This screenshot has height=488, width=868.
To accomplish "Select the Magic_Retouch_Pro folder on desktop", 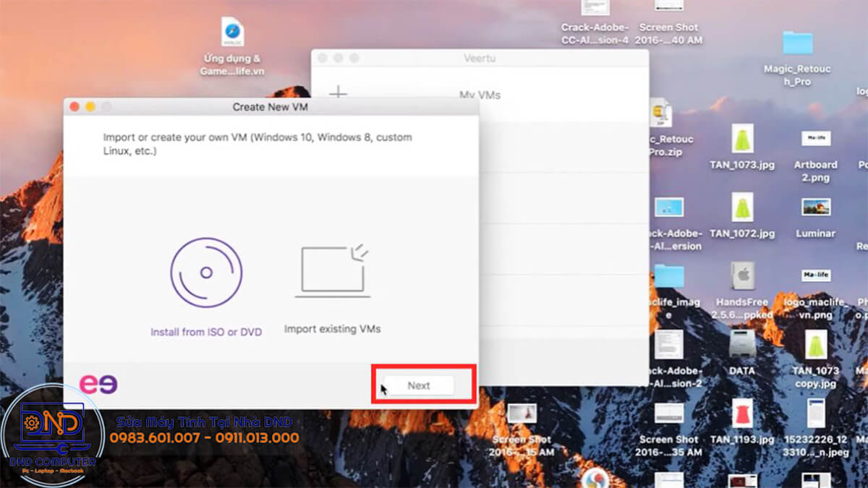I will click(x=798, y=43).
